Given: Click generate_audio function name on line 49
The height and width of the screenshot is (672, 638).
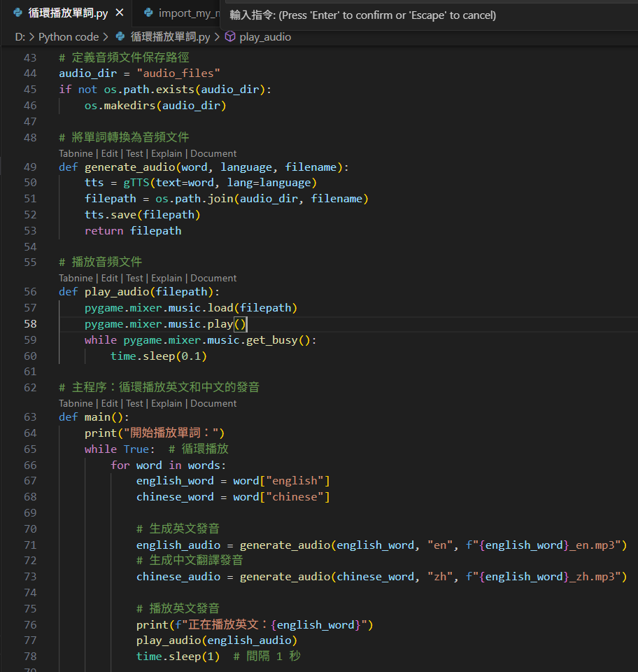Looking at the screenshot, I should click(x=129, y=167).
